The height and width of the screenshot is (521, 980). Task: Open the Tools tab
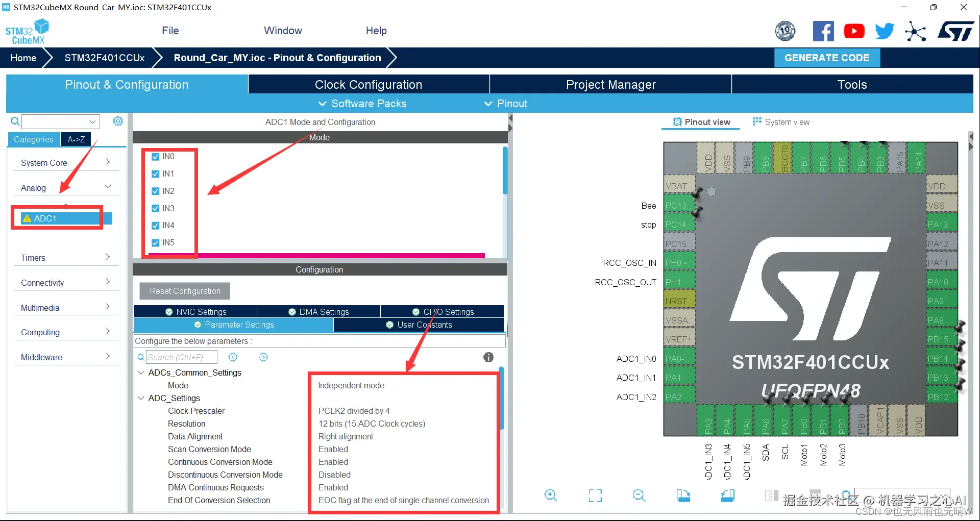[x=852, y=85]
